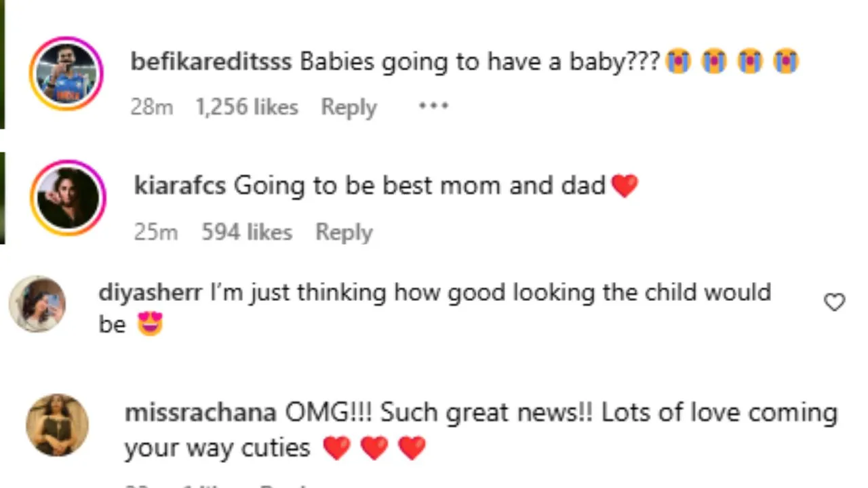Screen dimensions: 868x488
Task: Open diyasherr profile avatar
Action: [37, 304]
